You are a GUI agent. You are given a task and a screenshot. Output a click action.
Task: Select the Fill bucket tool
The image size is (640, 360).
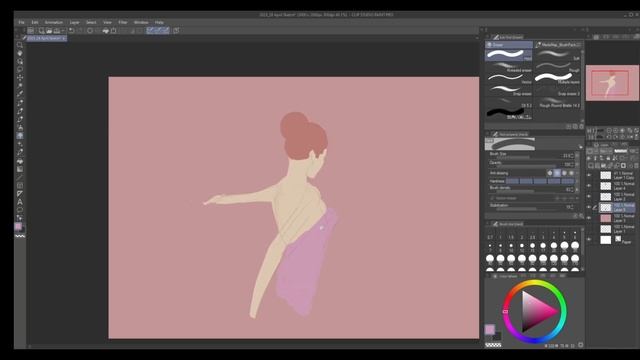point(20,161)
